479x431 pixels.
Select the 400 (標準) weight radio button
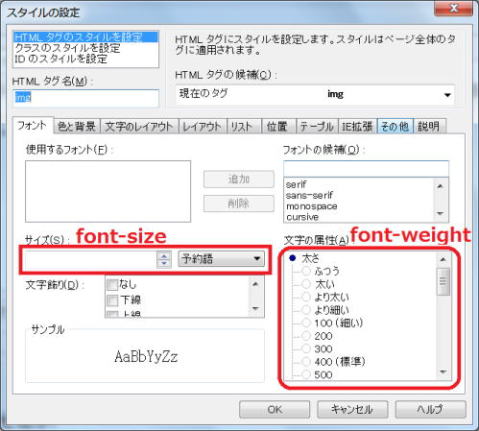tap(306, 361)
